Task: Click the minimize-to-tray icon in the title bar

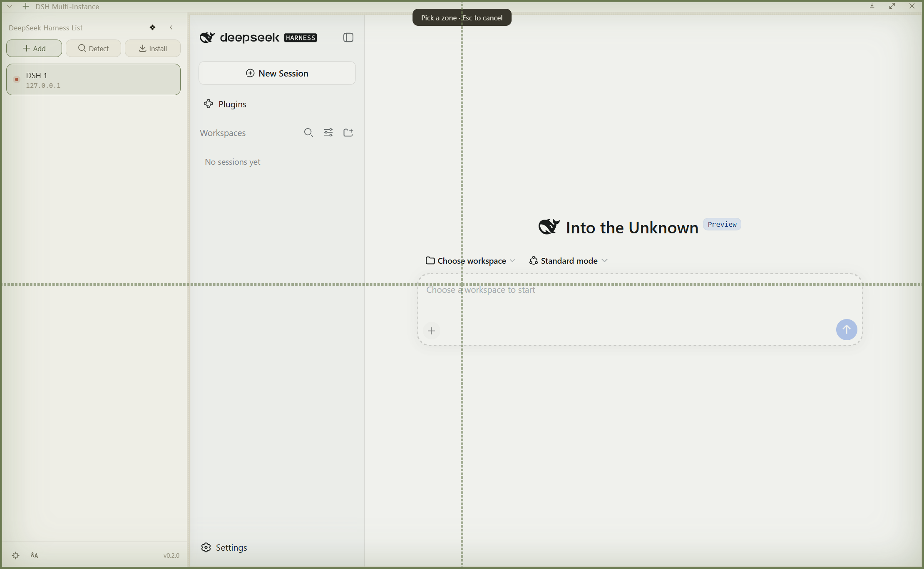Action: (x=872, y=6)
